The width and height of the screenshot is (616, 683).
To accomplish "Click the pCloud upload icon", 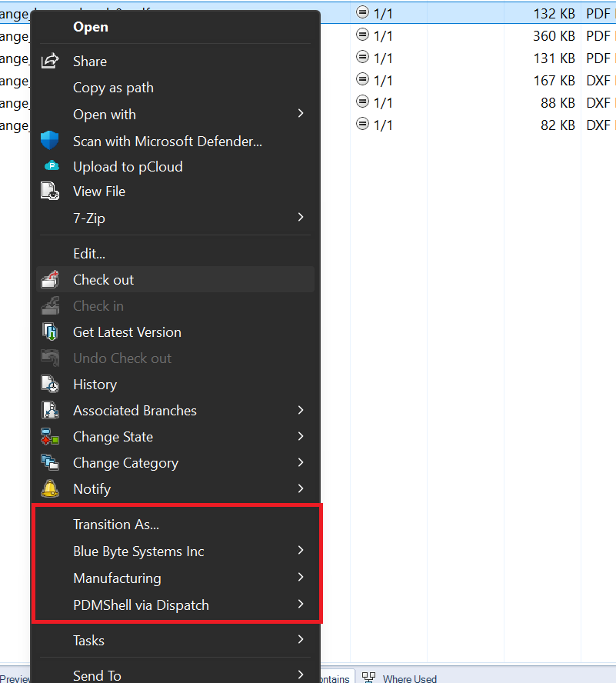I will (x=52, y=166).
